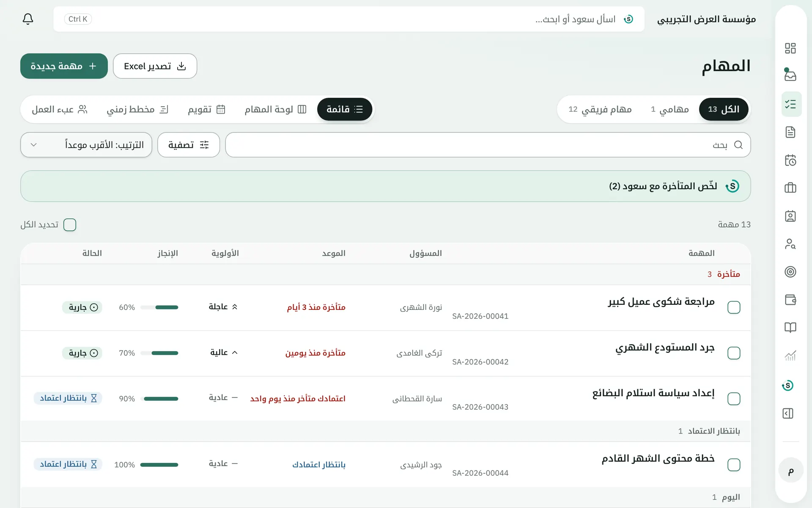This screenshot has height=508, width=812.
Task: Click 100% progress bar of خطة محتوى
Action: pos(159,465)
